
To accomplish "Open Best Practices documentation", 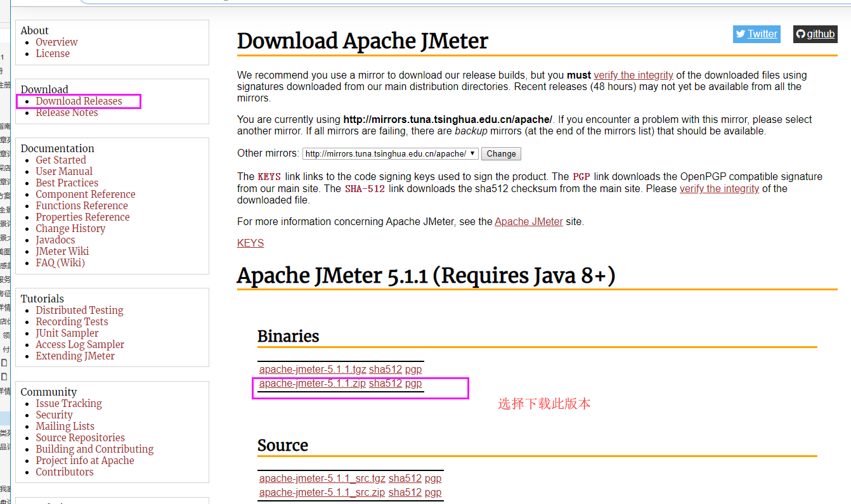I will tap(67, 183).
